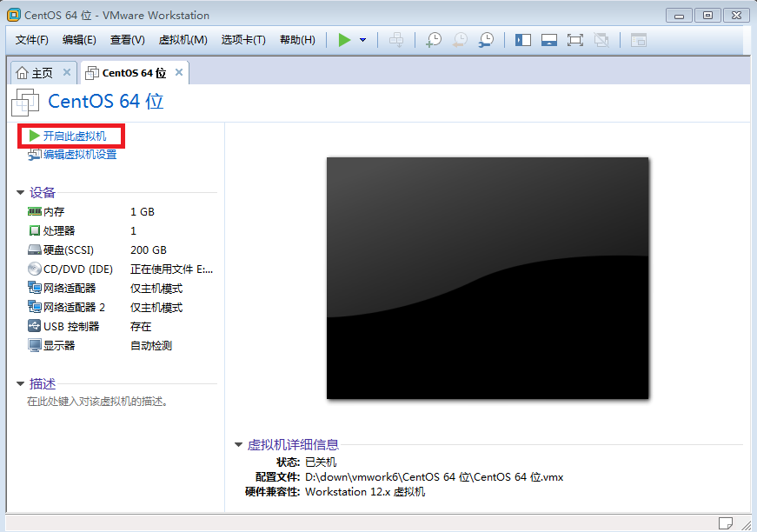Toggle the thumbnail bar view icon
Screen dimensions: 757x532
coord(549,40)
